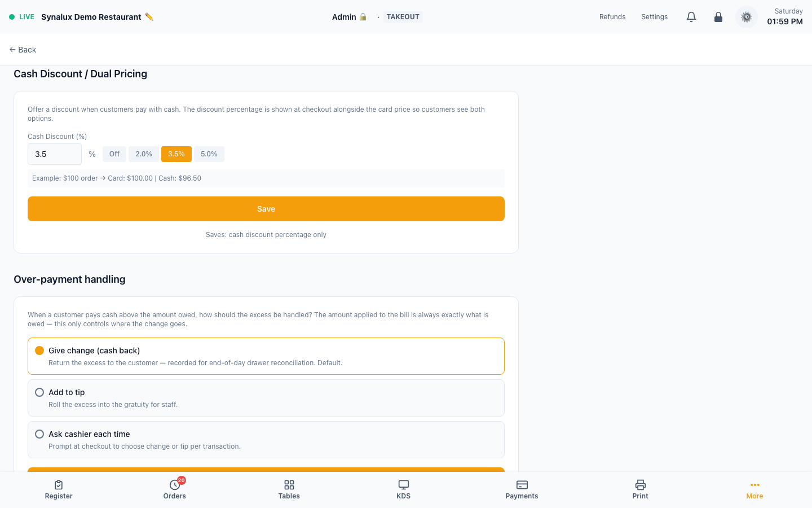Open the Orders tab with badge
This screenshot has width=812, height=508.
(x=175, y=489)
